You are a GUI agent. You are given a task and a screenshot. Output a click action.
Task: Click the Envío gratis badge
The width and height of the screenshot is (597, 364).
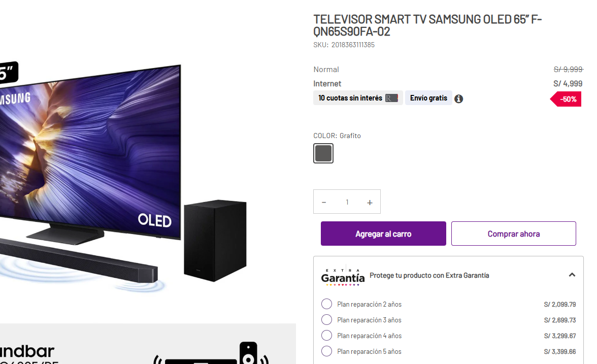(428, 98)
